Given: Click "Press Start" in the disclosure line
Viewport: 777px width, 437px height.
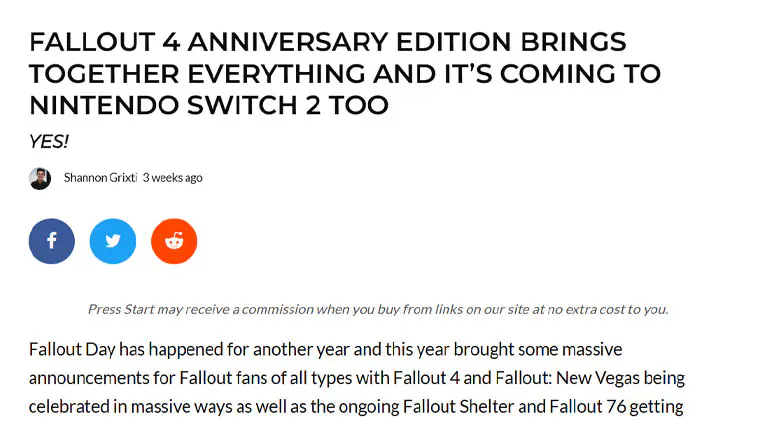Looking at the screenshot, I should (x=120, y=309).
